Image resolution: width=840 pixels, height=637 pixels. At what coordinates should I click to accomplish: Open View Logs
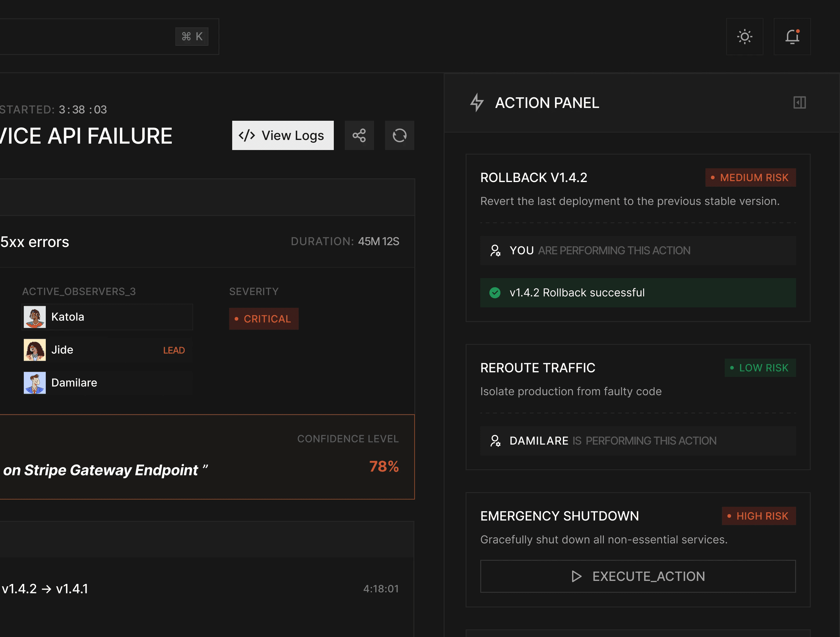(x=283, y=135)
